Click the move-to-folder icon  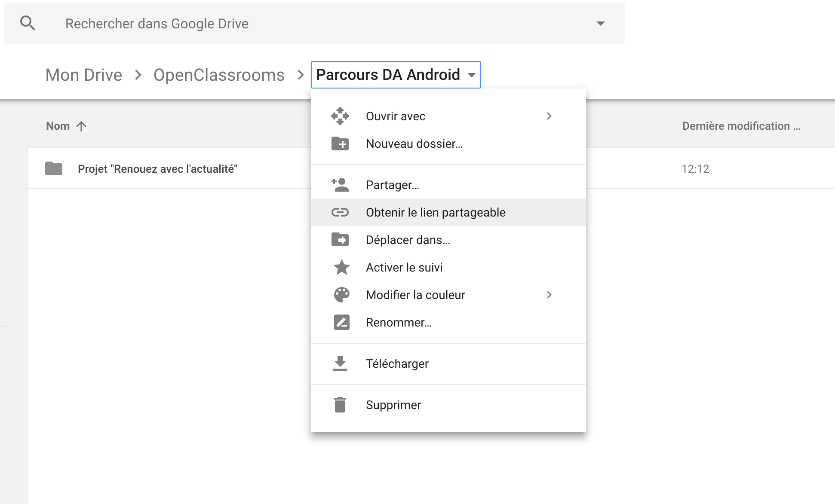point(340,240)
